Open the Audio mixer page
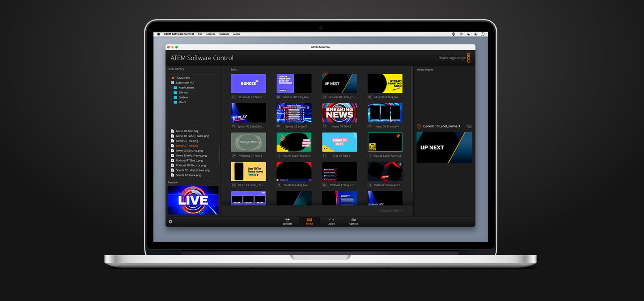The width and height of the screenshot is (644, 301). click(x=331, y=222)
